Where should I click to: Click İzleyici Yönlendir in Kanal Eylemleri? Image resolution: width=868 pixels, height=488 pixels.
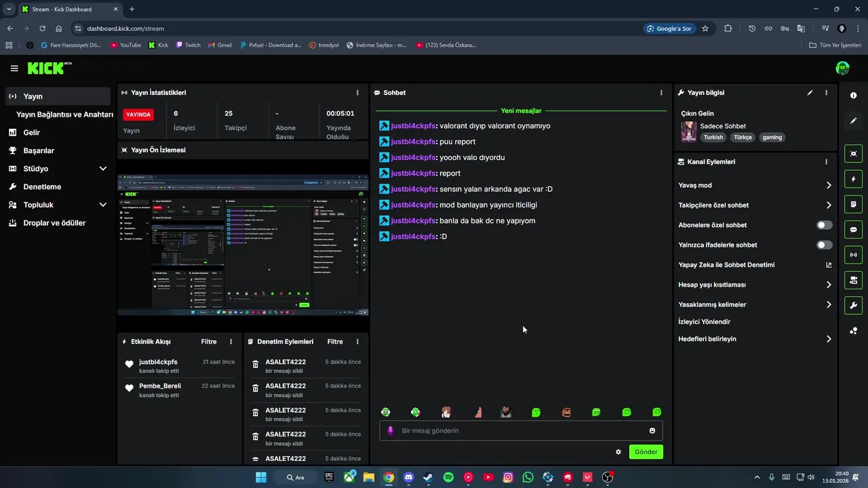click(x=704, y=322)
